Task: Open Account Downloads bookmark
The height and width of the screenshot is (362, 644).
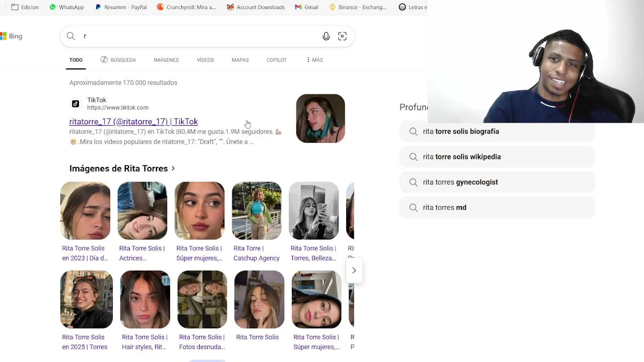Action: 256,7
